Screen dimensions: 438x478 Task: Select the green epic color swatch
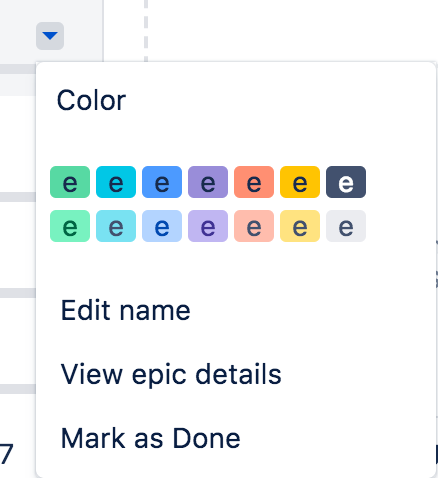(x=70, y=182)
